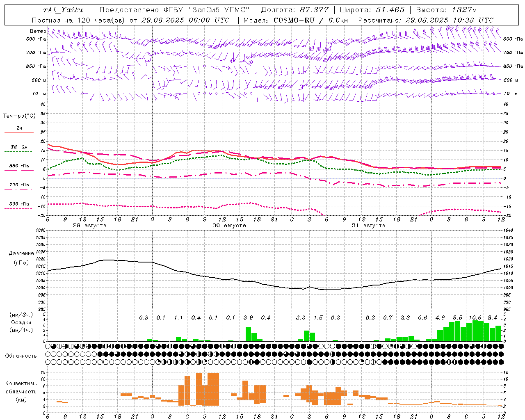Image resolution: width=525 pixels, height=420 pixels.
Task: Click the 3-hour precipitation value 1.1
Action: tap(178, 317)
